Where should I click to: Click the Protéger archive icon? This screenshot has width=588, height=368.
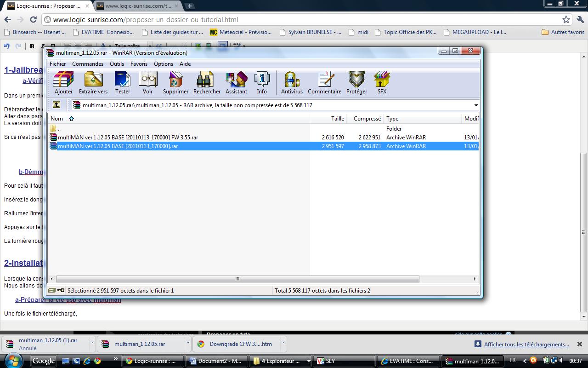click(x=356, y=83)
